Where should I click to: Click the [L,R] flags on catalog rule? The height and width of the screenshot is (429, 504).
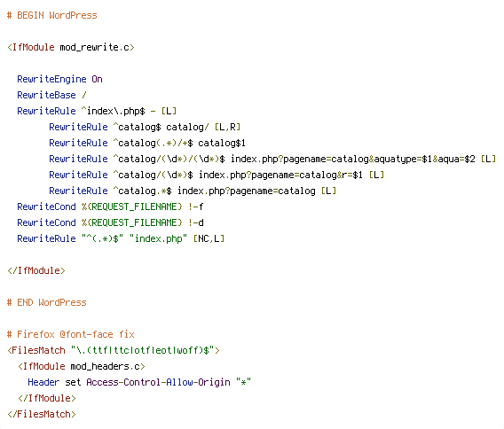(227, 127)
